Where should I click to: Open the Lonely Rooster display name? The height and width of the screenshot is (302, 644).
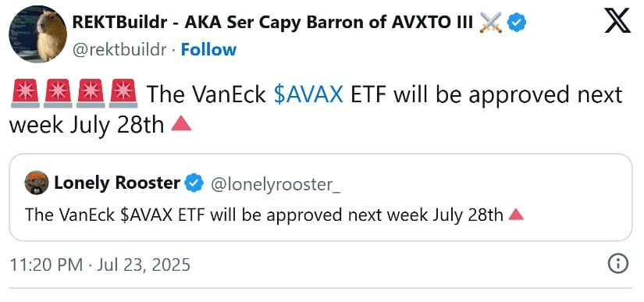(x=117, y=183)
